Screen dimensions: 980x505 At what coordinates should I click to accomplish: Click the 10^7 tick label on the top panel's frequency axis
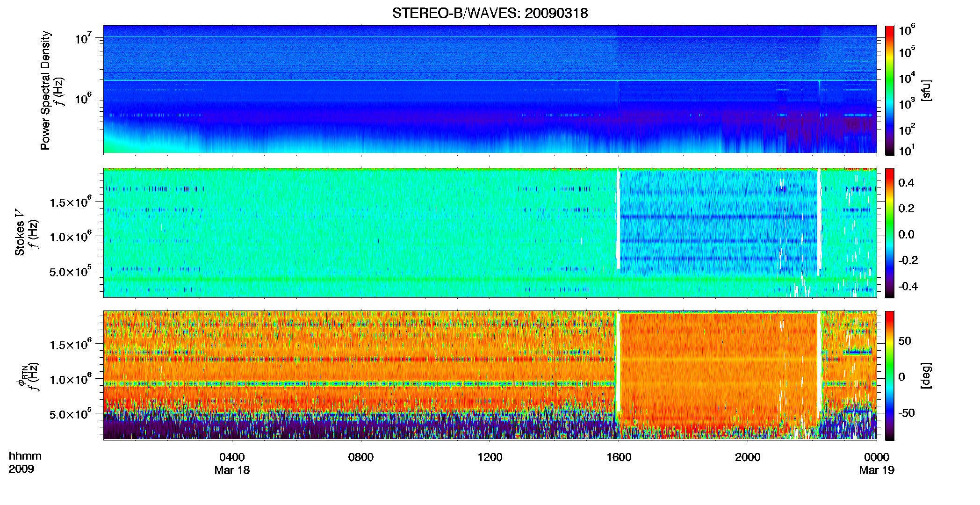(x=84, y=38)
